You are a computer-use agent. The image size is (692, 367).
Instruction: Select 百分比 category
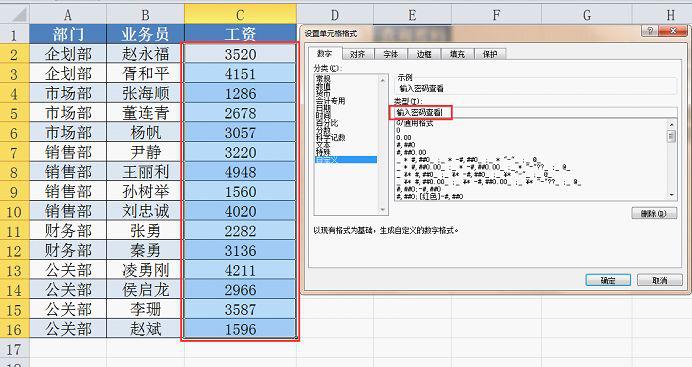pos(327,123)
